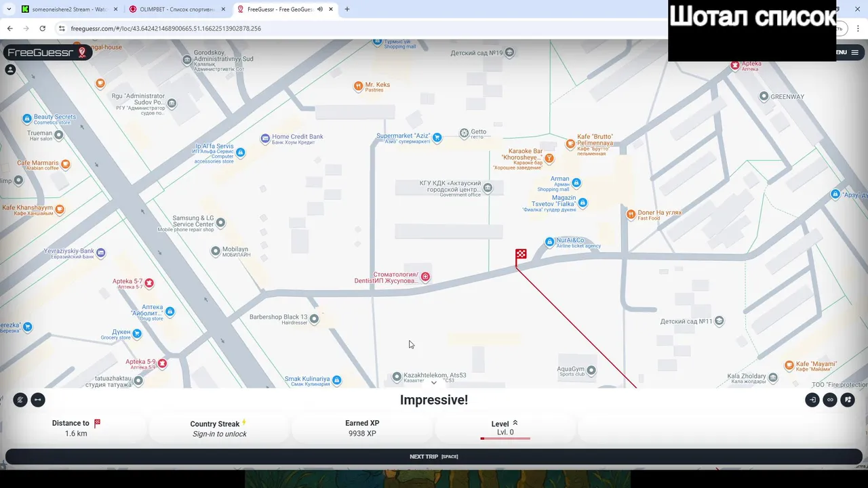Select Magazin Tsvetov Fialka pin
Screen dimensions: 868x488
click(583, 203)
